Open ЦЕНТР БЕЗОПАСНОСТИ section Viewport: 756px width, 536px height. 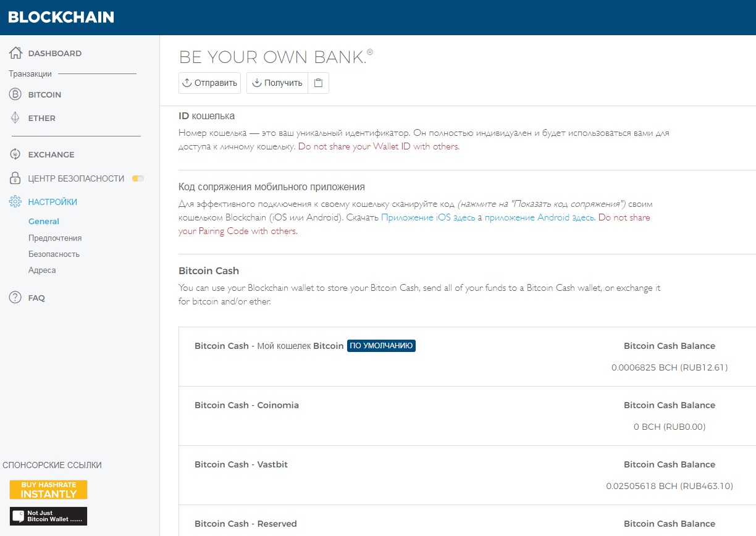tap(77, 178)
